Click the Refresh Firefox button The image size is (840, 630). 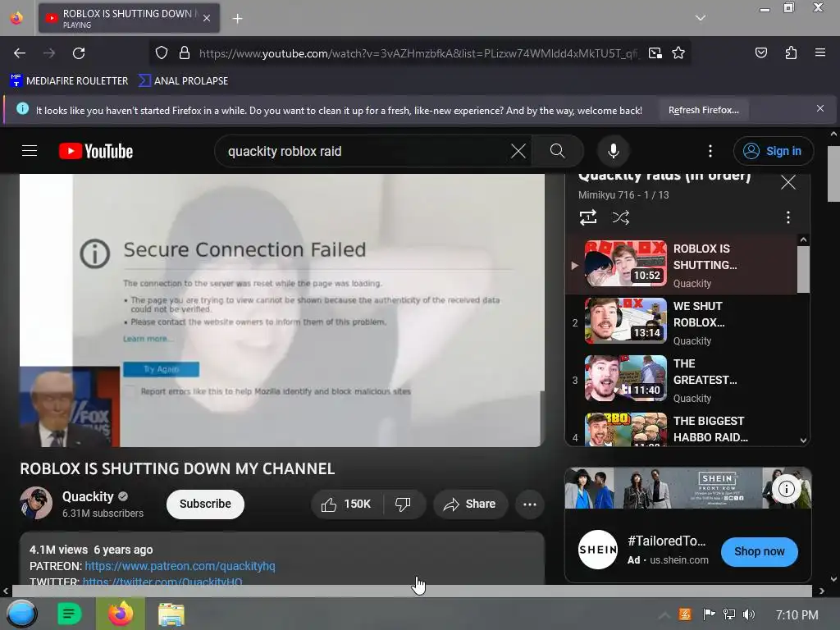(703, 110)
